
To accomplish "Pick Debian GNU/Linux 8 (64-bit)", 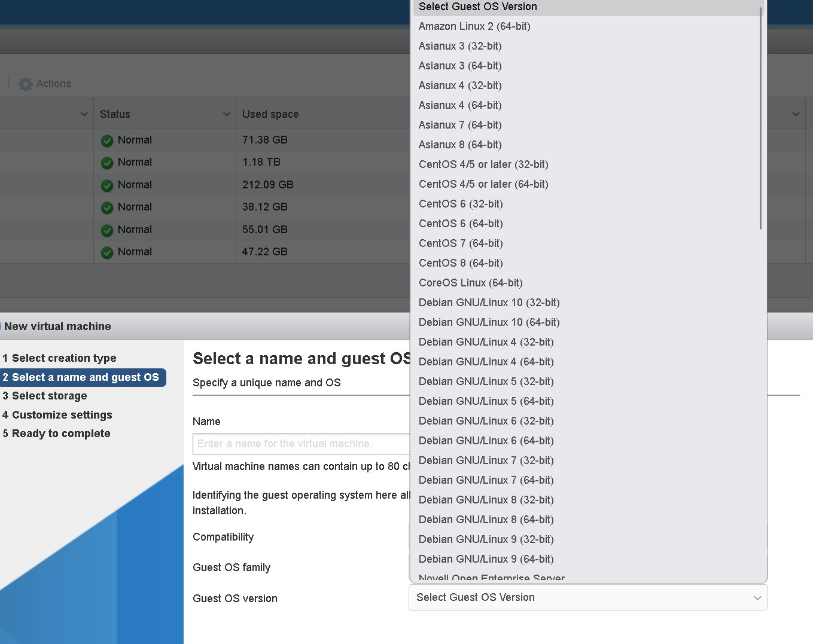I will coord(486,520).
